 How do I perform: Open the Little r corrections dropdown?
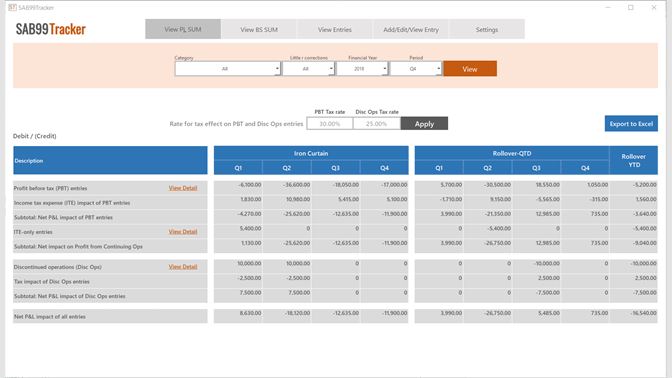point(308,69)
